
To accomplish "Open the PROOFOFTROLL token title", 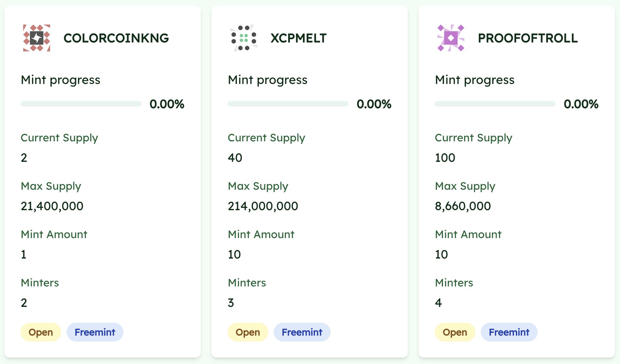I will click(x=528, y=38).
